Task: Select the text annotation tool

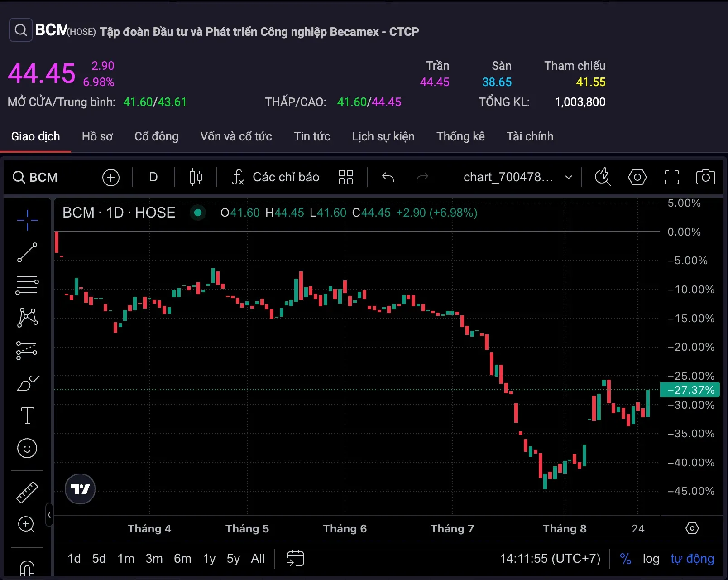Action: coord(27,416)
